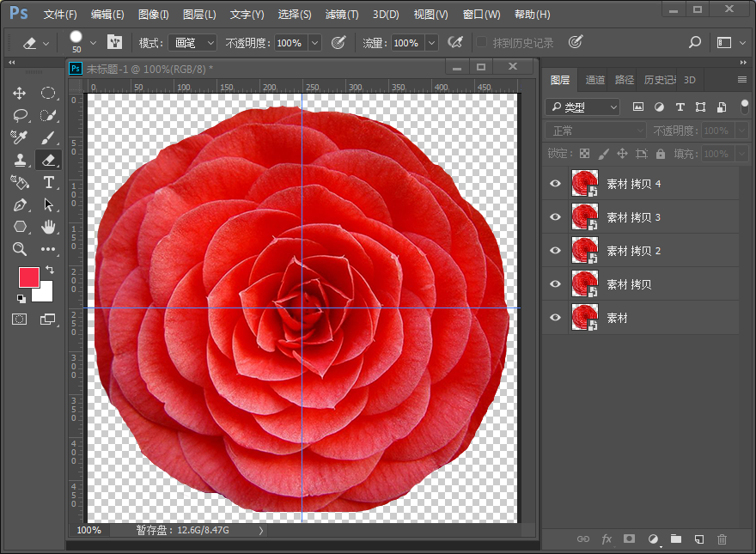
Task: Select the Move tool
Action: (x=19, y=93)
